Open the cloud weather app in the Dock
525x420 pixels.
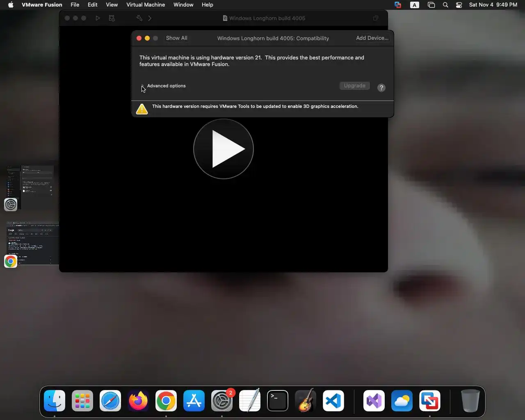click(402, 401)
